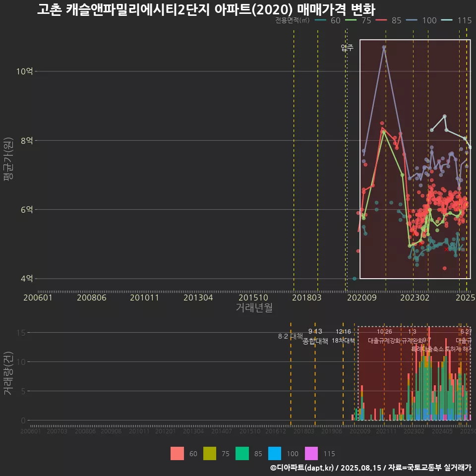Click the 15 tick on volume axis
Viewport: 476px width, 476px height.
point(21,333)
